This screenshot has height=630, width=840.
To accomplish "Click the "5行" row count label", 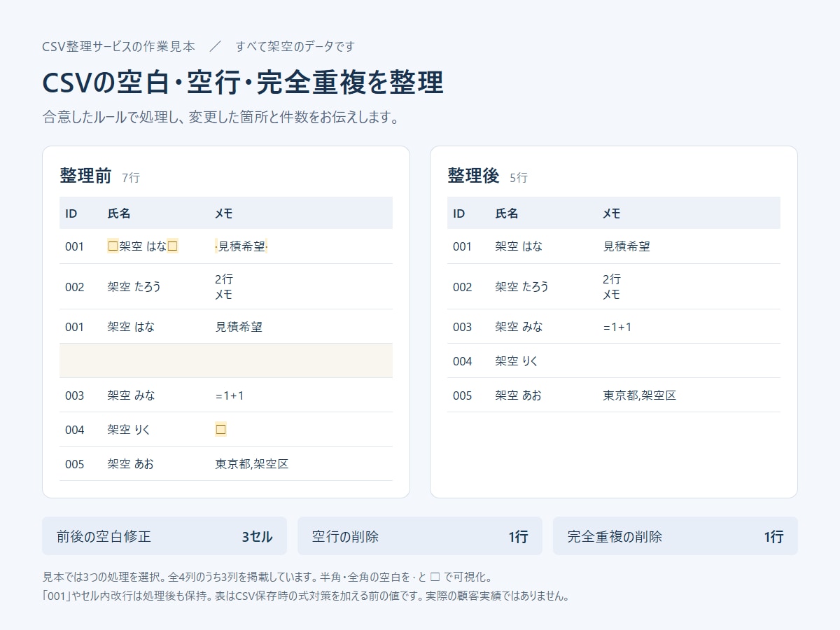I will point(519,178).
